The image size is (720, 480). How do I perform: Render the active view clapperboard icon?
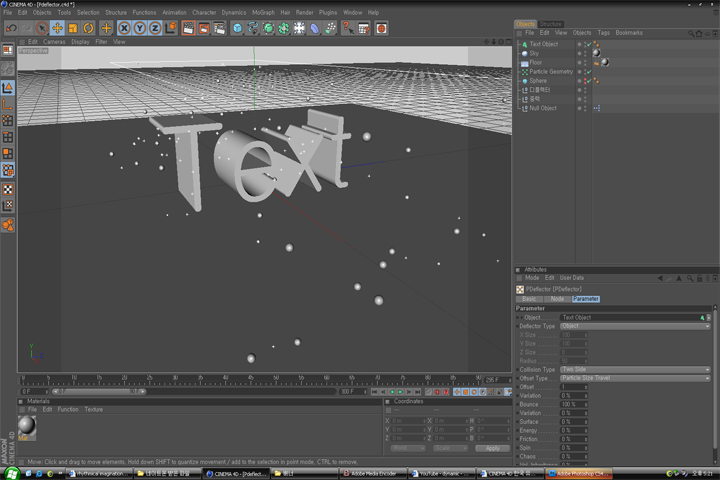(x=188, y=28)
